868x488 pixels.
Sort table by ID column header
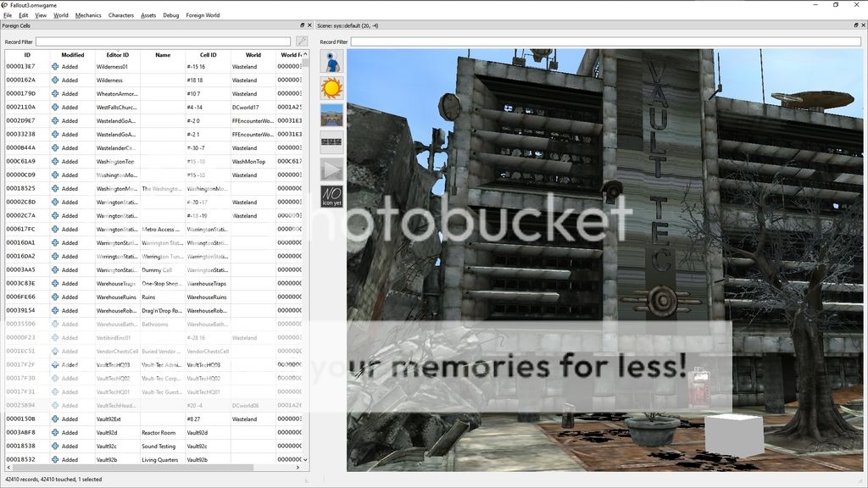tap(27, 55)
